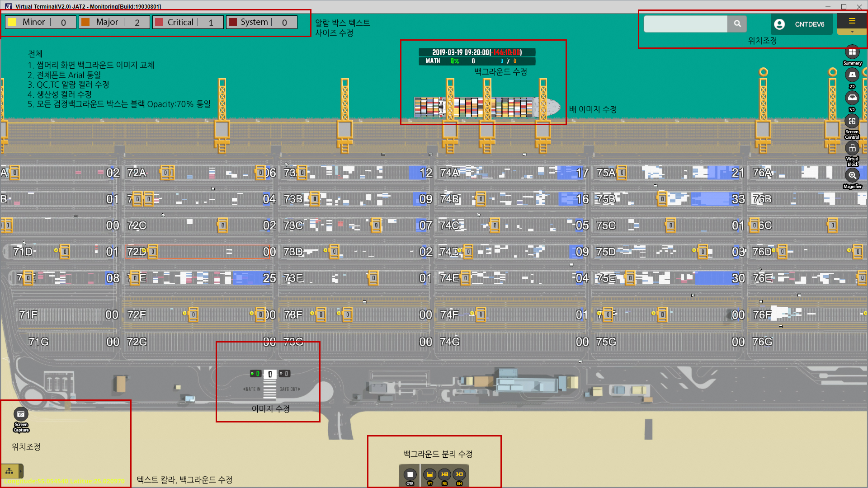Expand the arrow under hamburger menu
The image size is (868, 488).
coord(852,32)
